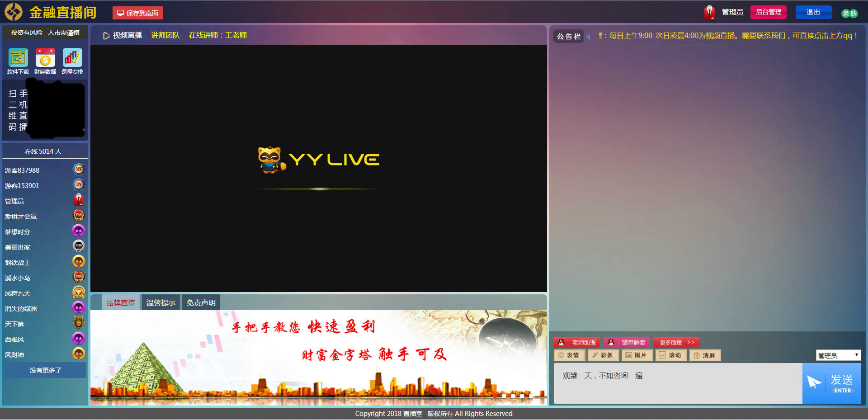Contact the 错单解套 QQ assistant
The image size is (868, 420).
(627, 343)
